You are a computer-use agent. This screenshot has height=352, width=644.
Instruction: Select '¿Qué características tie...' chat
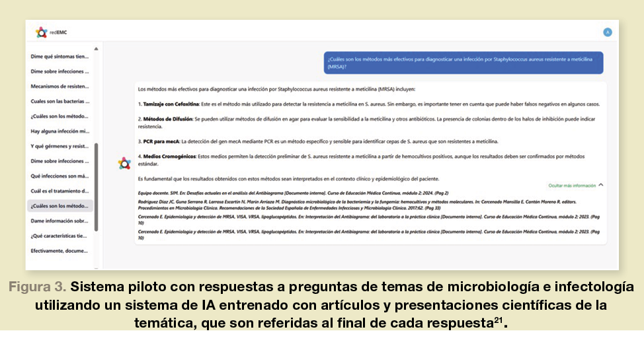coord(60,236)
